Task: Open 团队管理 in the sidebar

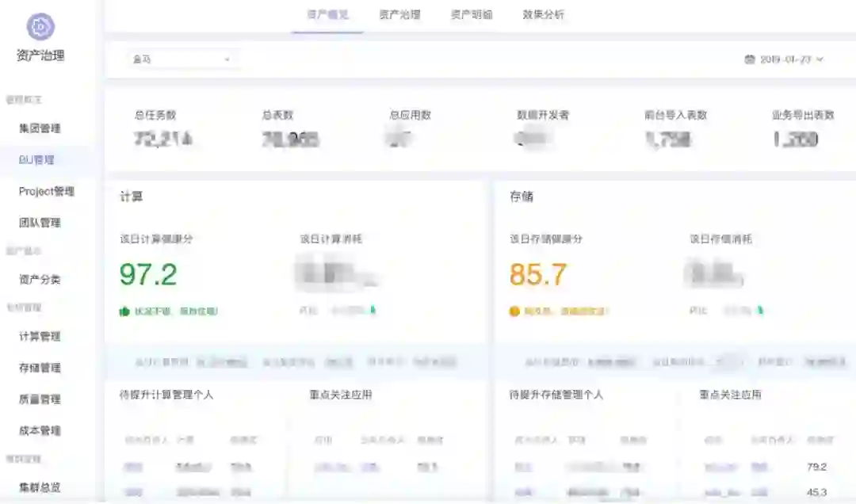Action: (40, 223)
